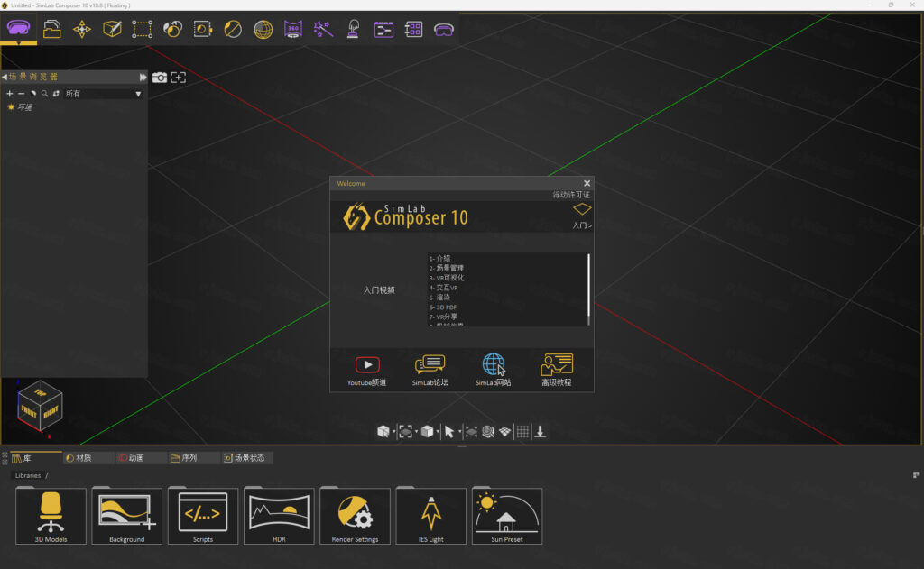Click the view cube icon in the viewport toolbar

click(x=383, y=432)
